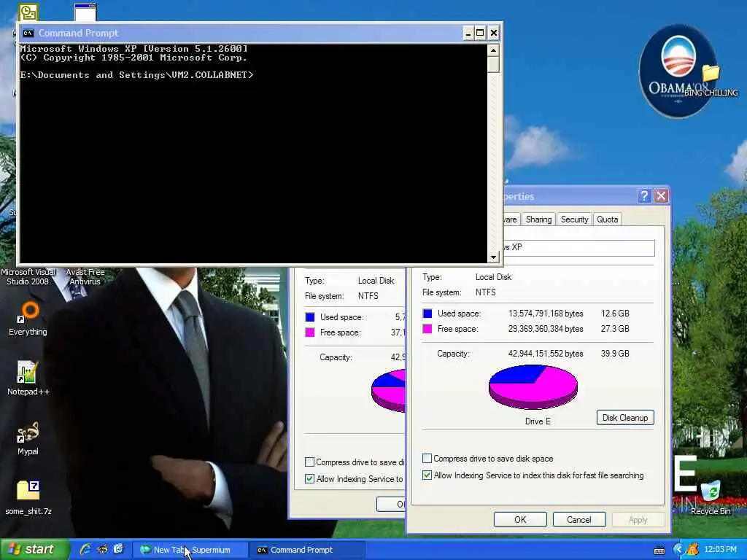
Task: Select Avast Free Antivirus desktop label
Action: click(85, 276)
